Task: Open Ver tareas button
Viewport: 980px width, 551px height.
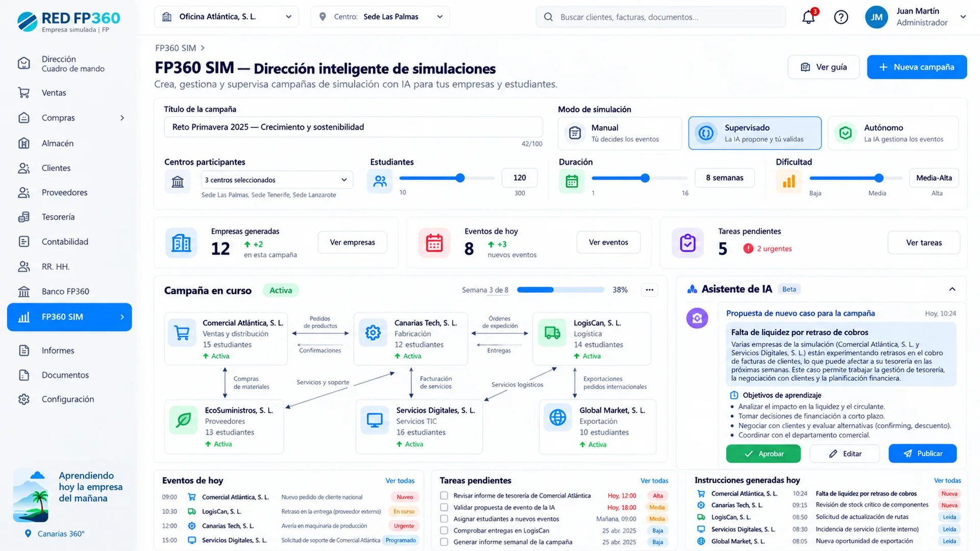Action: 924,242
